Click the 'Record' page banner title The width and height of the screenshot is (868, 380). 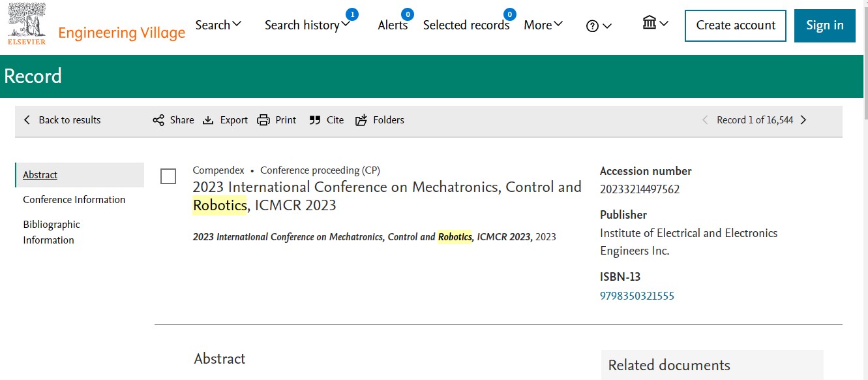[33, 76]
